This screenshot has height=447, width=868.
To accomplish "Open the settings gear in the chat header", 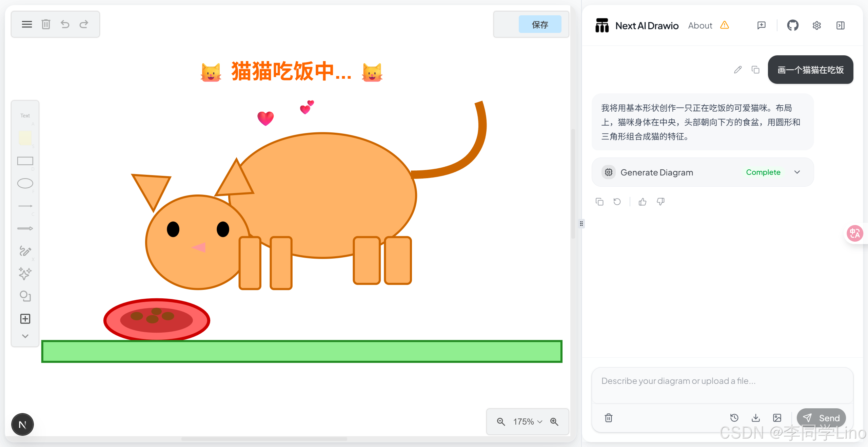I will tap(816, 25).
